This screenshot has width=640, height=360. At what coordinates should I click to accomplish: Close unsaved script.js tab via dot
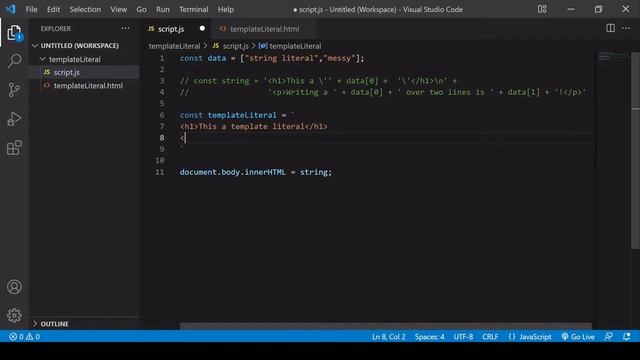click(x=202, y=29)
